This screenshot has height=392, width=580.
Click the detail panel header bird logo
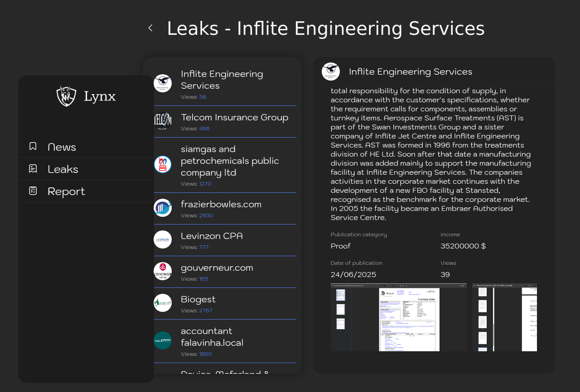[x=331, y=72]
